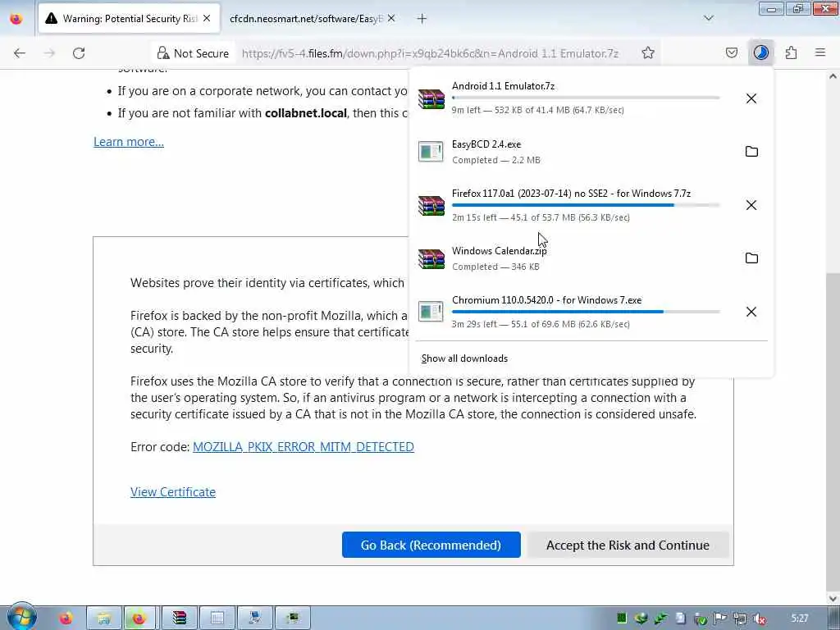Open Windows Explorer from the taskbar

click(104, 619)
